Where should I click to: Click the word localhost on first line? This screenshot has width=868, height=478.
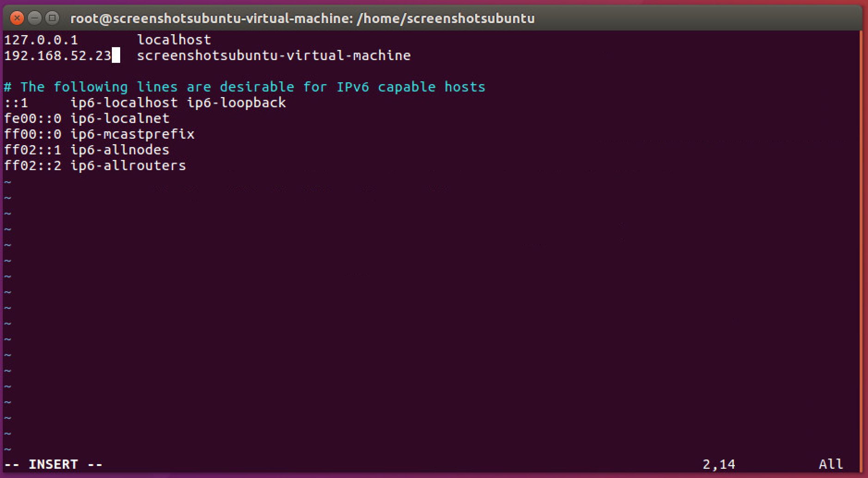[174, 40]
